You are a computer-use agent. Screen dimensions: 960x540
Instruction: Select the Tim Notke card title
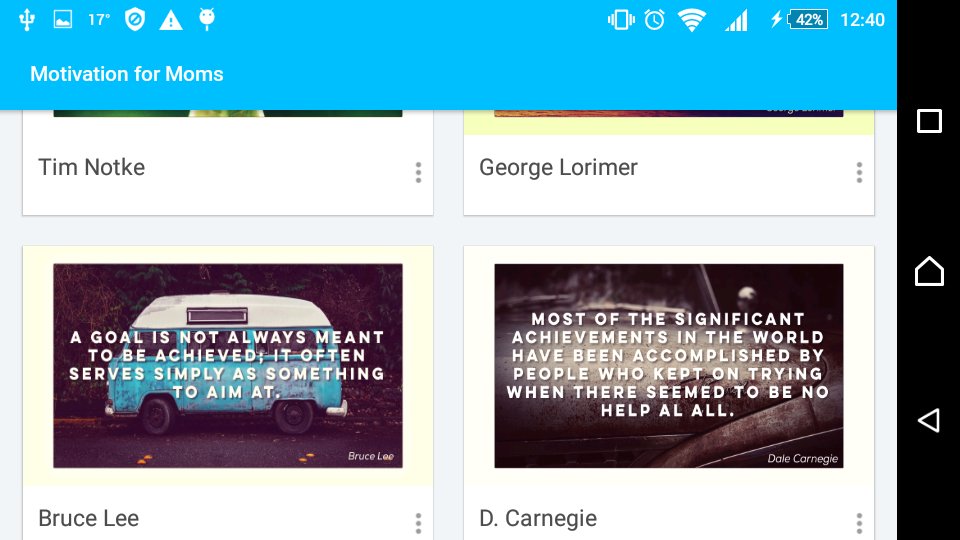(x=92, y=167)
